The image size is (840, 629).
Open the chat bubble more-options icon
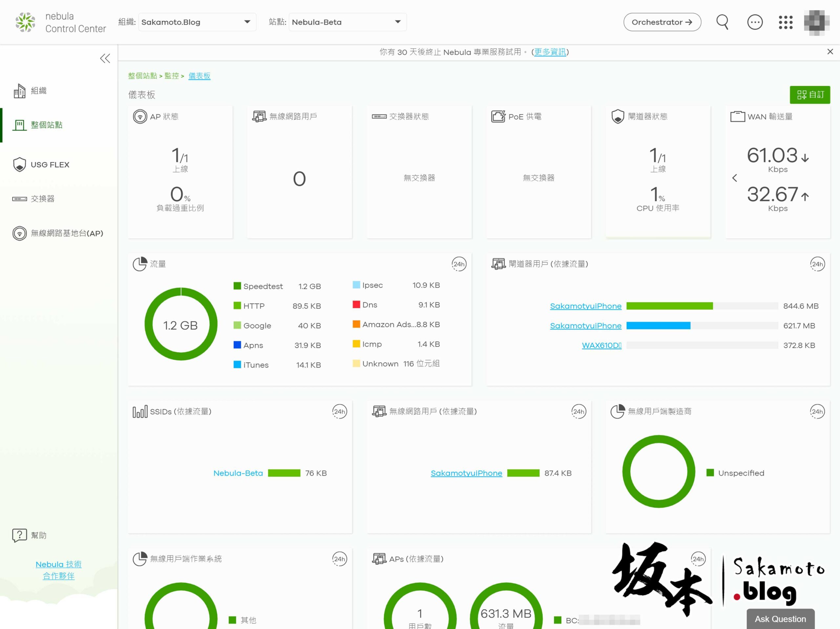(755, 22)
